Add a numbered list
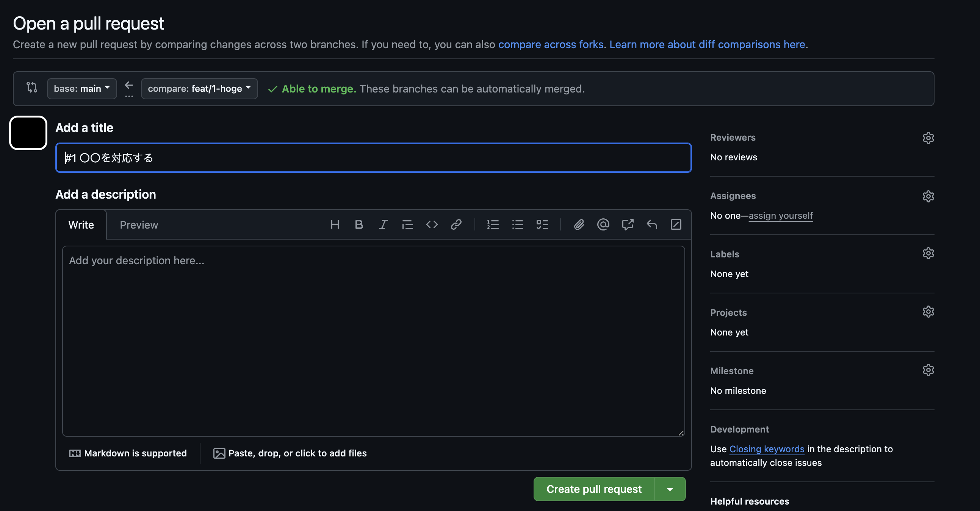 [493, 224]
